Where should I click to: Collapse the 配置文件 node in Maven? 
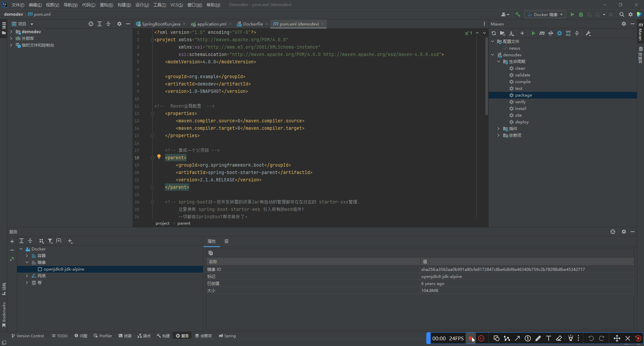(x=493, y=42)
